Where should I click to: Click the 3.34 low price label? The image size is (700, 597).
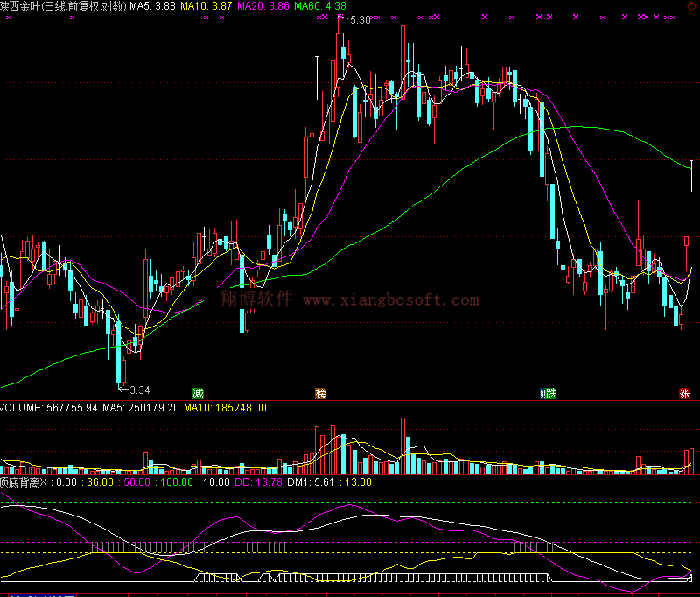[139, 390]
